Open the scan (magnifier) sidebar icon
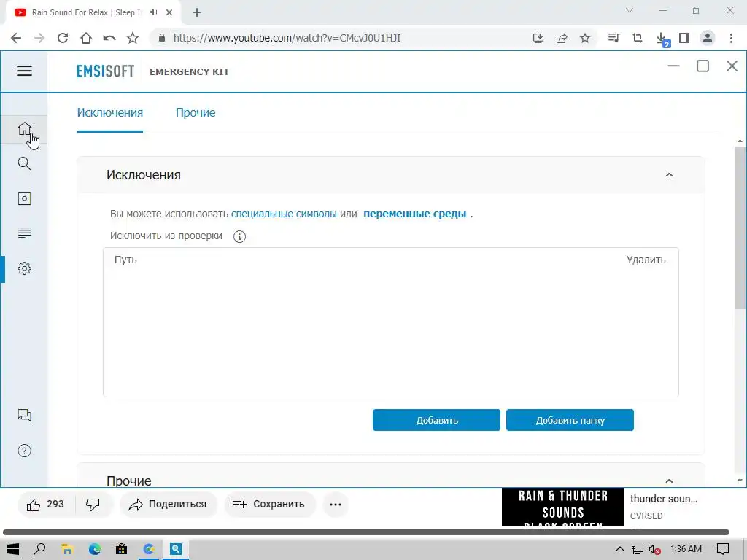747x560 pixels. point(24,163)
